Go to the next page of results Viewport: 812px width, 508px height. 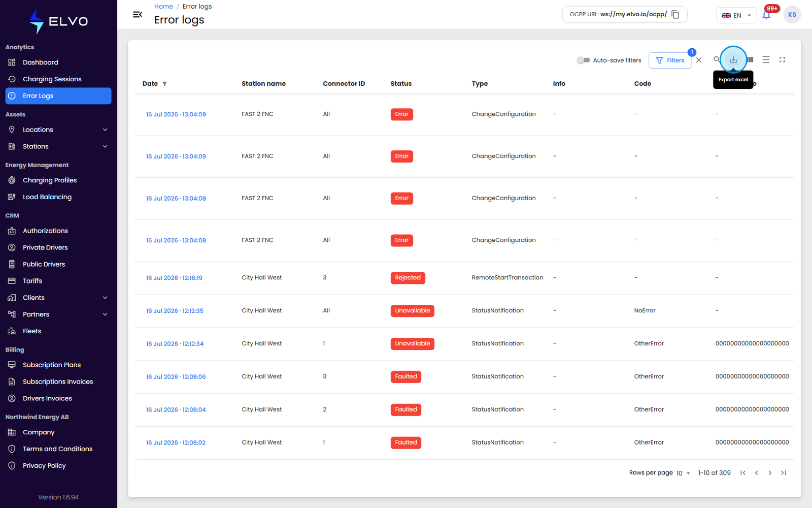click(x=770, y=473)
